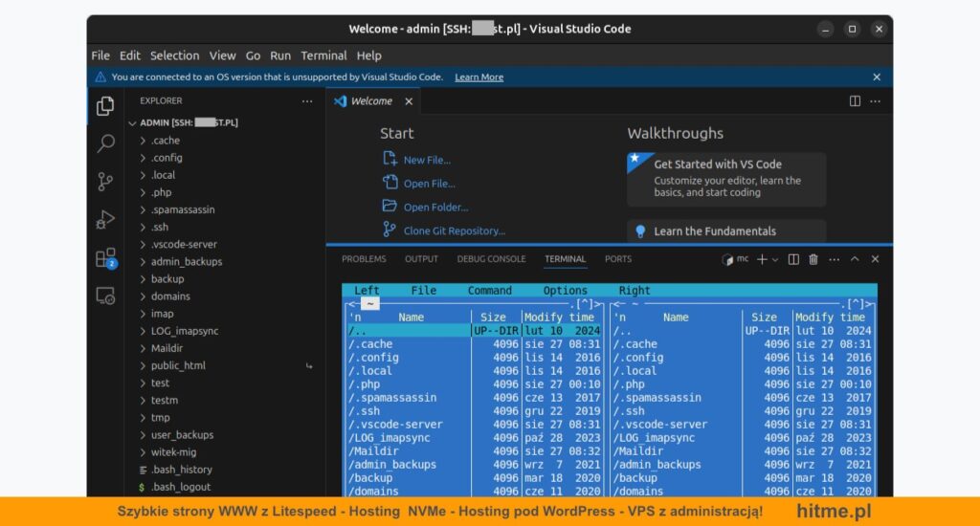This screenshot has width=980, height=526.
Task: Expand the Maildir folder in Explorer
Action: coord(144,348)
